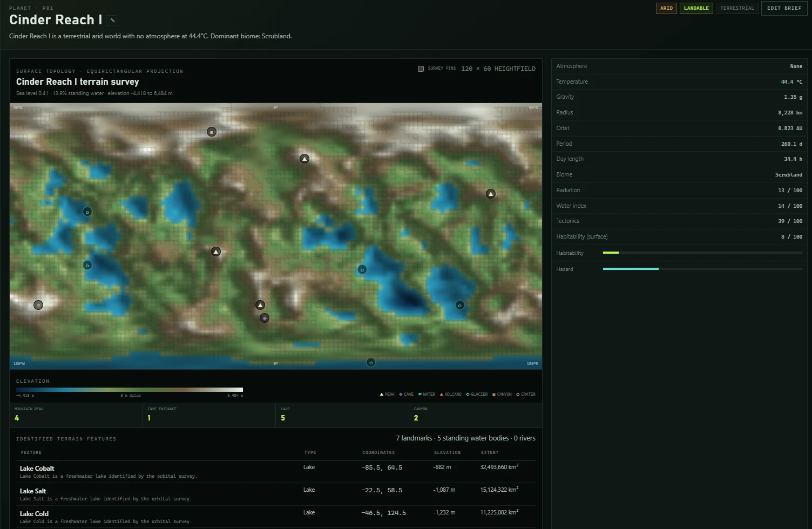
Task: Select the Mountain Peak count card
Action: point(76,415)
